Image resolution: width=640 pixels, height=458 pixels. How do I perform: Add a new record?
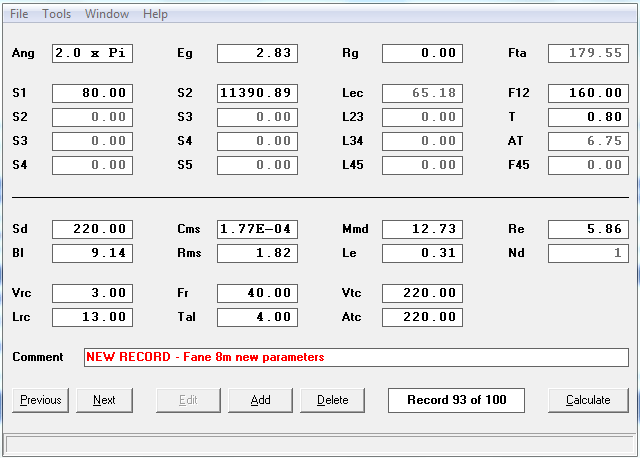pos(260,400)
